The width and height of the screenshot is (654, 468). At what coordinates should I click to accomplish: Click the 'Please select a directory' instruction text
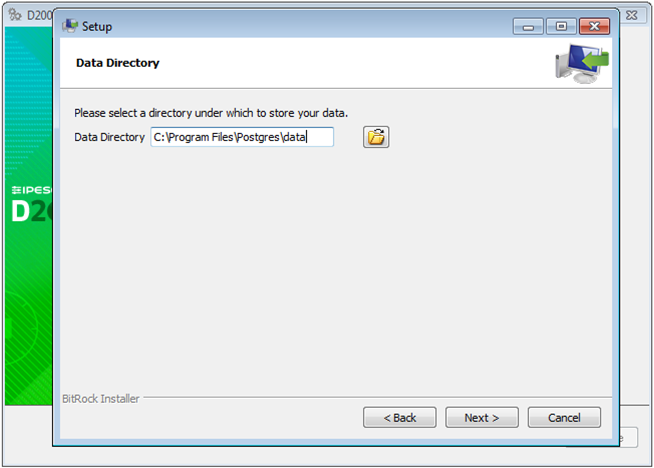tap(211, 112)
